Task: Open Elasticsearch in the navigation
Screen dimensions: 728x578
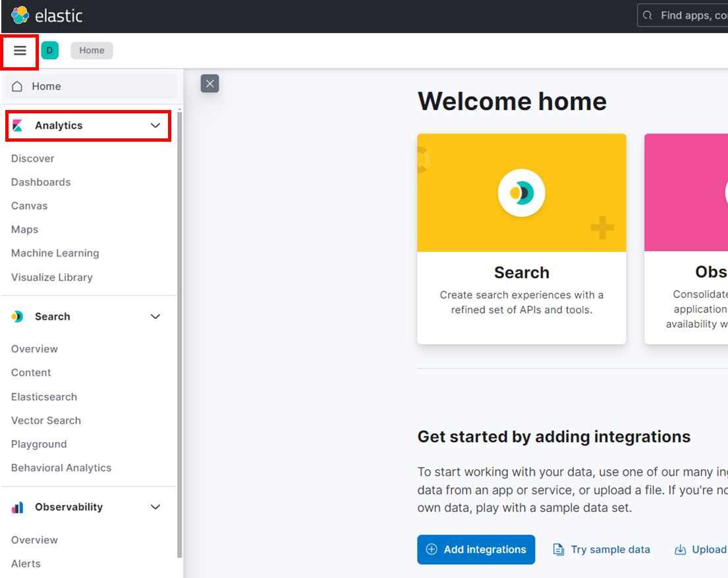Action: tap(44, 397)
